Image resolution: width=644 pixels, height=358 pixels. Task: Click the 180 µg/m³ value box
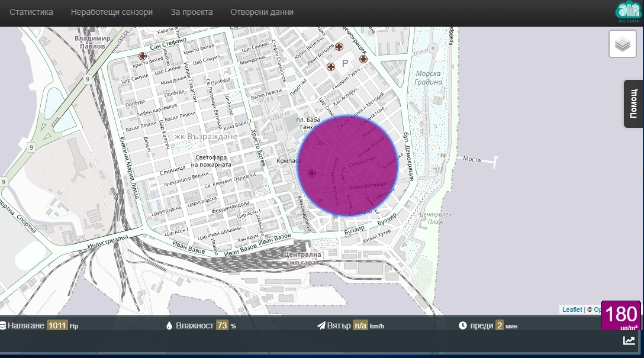(620, 316)
